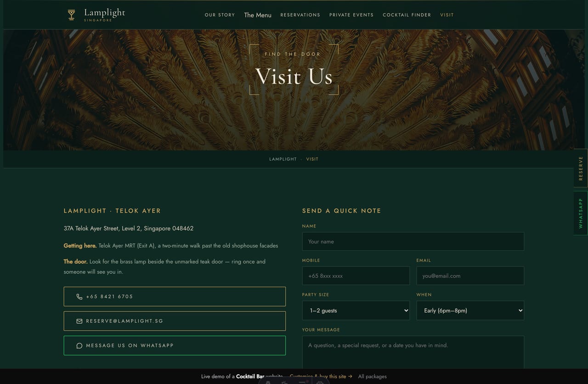This screenshot has width=588, height=384.
Task: Expand the Party Size dropdown
Action: pos(356,311)
